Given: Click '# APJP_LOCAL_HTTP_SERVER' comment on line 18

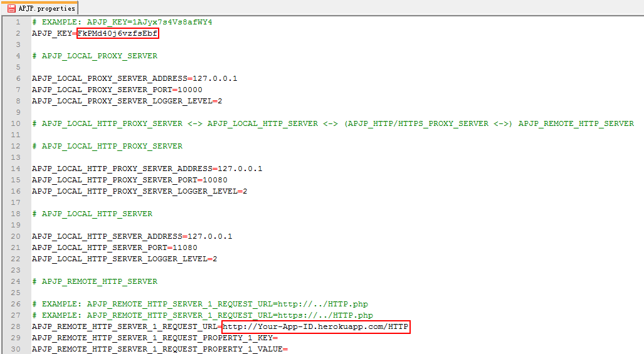Looking at the screenshot, I should [92, 214].
